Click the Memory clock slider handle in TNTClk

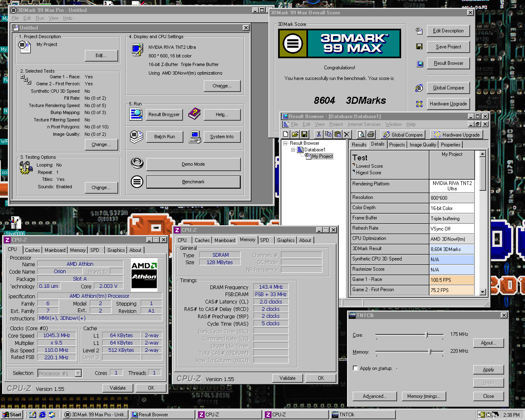pyautogui.click(x=430, y=352)
